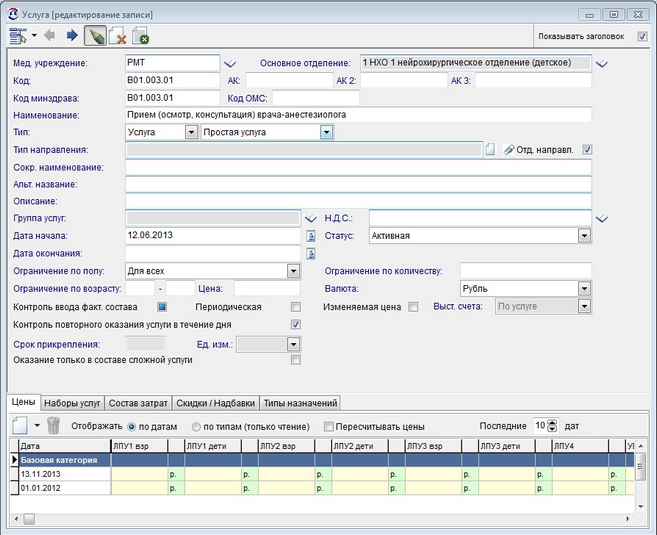Image resolution: width=657 pixels, height=535 pixels.
Task: Open the Статус dropdown showing Активная
Action: pos(585,236)
